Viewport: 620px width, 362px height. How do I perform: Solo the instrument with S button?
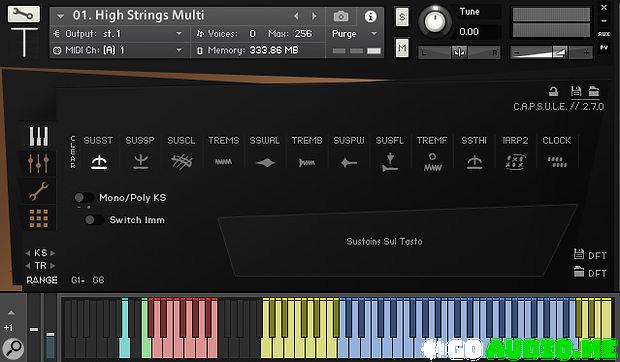point(402,17)
